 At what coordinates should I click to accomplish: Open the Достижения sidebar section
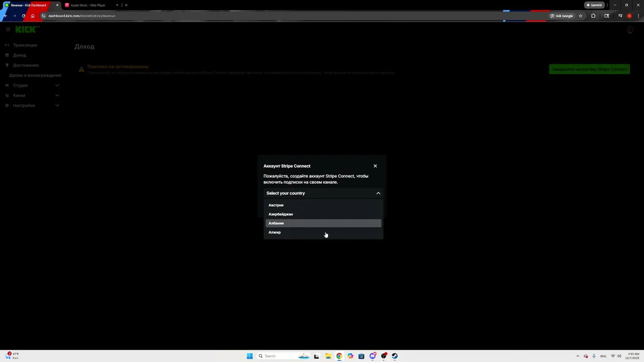(x=26, y=65)
